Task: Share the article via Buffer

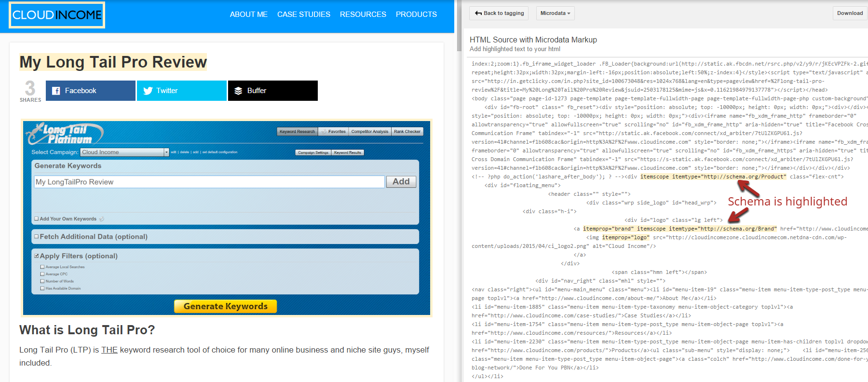Action: coord(273,91)
